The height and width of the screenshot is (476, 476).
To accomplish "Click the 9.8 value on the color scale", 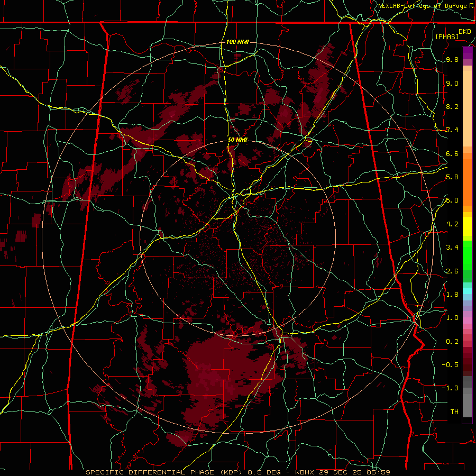I will pyautogui.click(x=452, y=60).
